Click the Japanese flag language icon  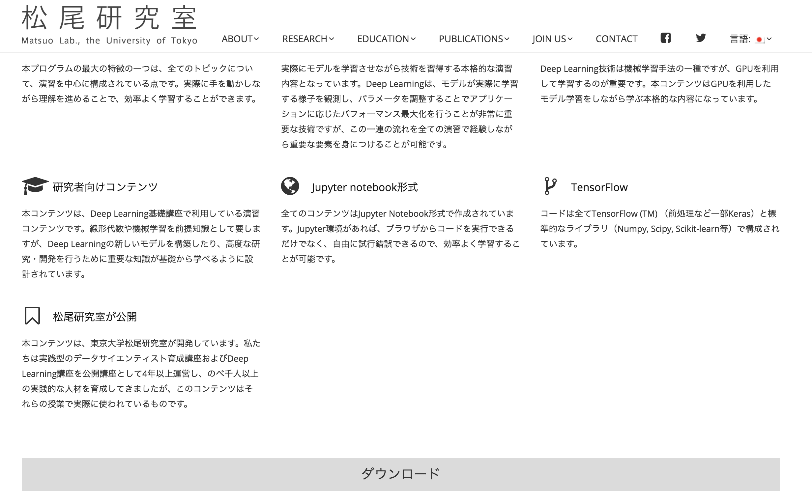coord(759,40)
